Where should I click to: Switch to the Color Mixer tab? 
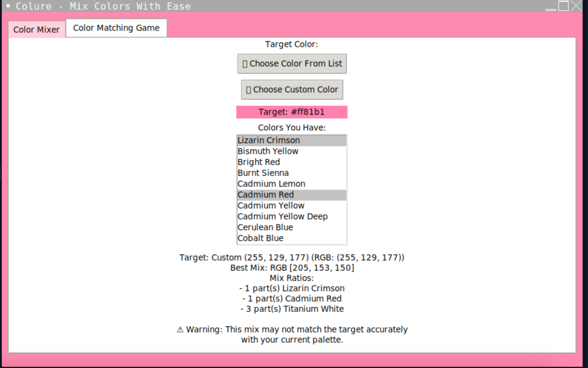pos(37,30)
